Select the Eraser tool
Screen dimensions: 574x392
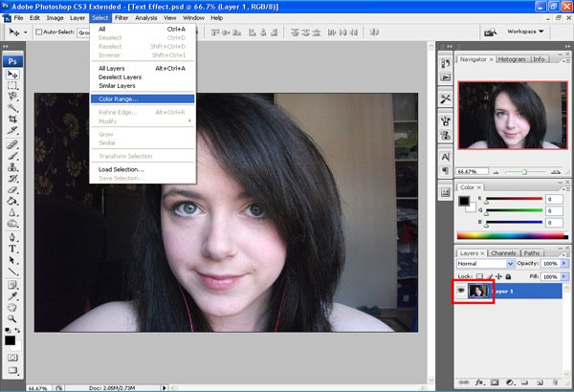click(12, 190)
